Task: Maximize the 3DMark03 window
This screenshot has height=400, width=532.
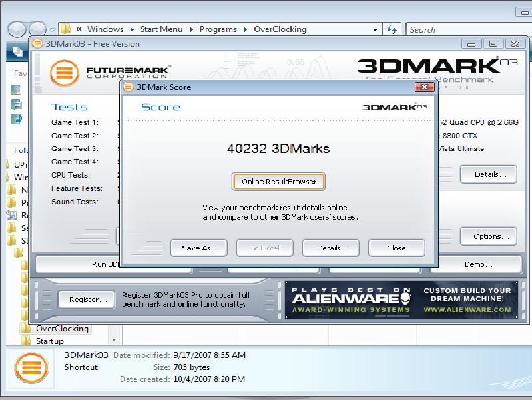Action: [x=493, y=43]
